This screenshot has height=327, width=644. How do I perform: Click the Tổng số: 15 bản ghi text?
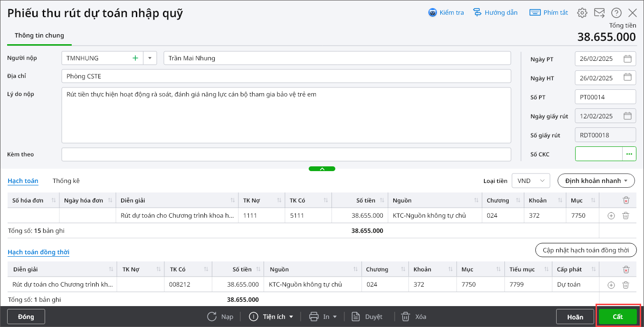tap(36, 231)
